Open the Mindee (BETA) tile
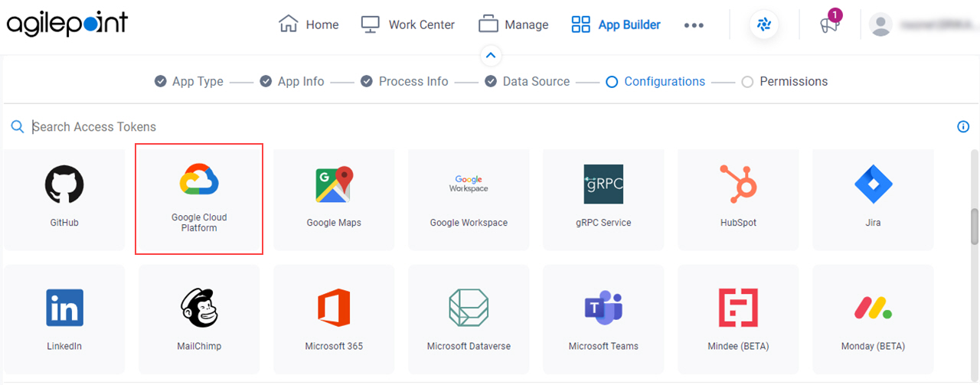Viewport: 980px width, 385px height. [x=738, y=319]
